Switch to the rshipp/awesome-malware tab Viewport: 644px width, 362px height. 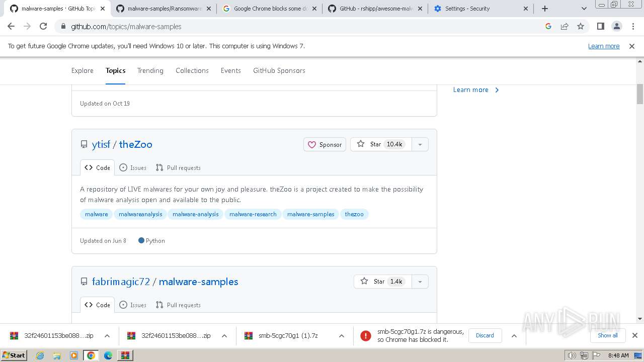tap(375, 9)
